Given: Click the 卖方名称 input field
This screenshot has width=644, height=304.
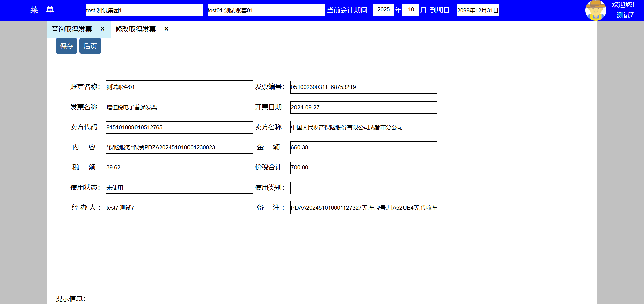Looking at the screenshot, I should point(364,127).
